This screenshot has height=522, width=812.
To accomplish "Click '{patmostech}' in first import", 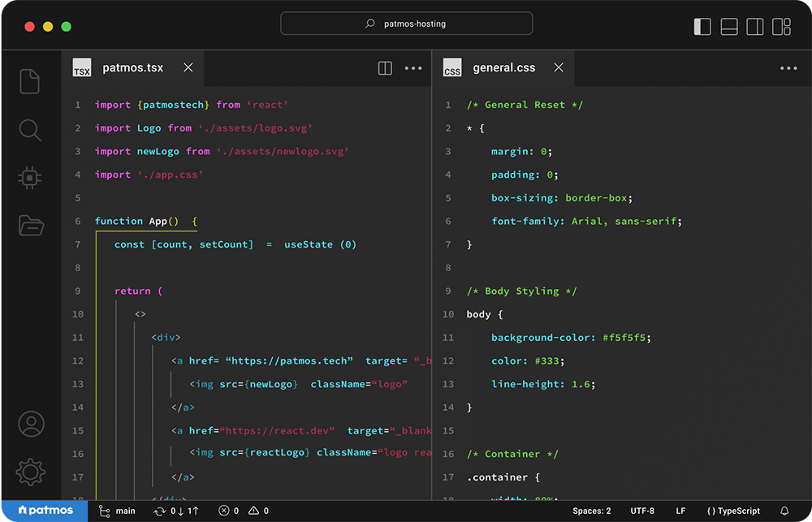I will (x=174, y=105).
